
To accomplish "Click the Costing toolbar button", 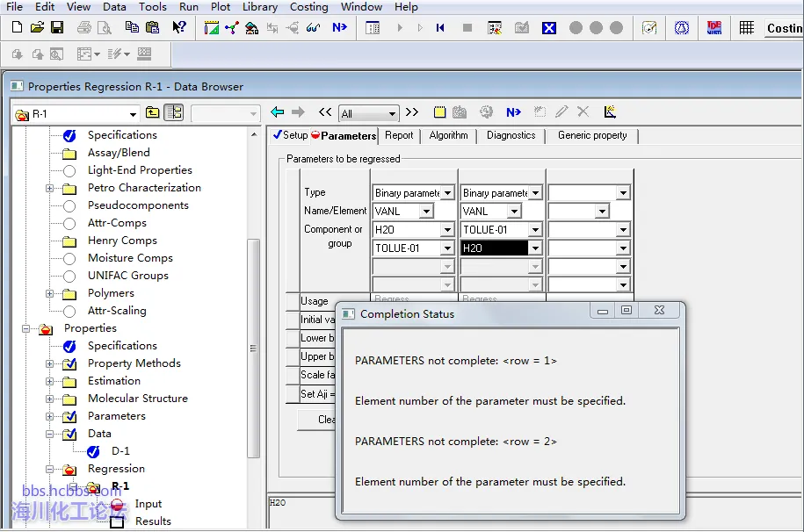I will click(x=784, y=28).
